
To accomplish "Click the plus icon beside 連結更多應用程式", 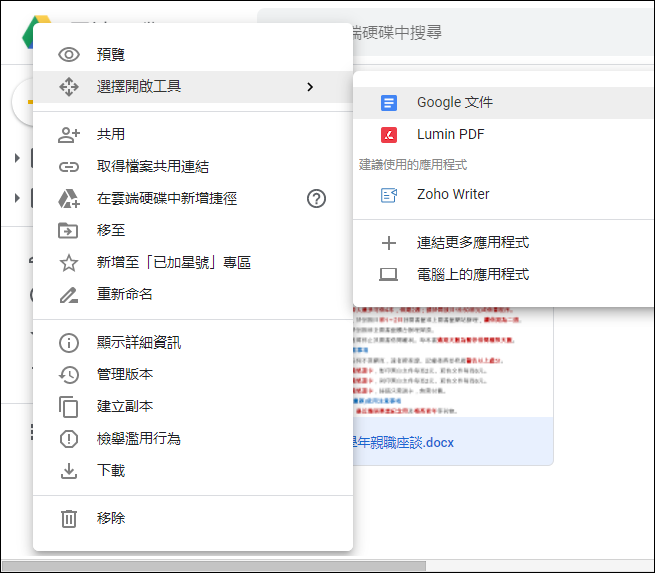I will coord(388,243).
